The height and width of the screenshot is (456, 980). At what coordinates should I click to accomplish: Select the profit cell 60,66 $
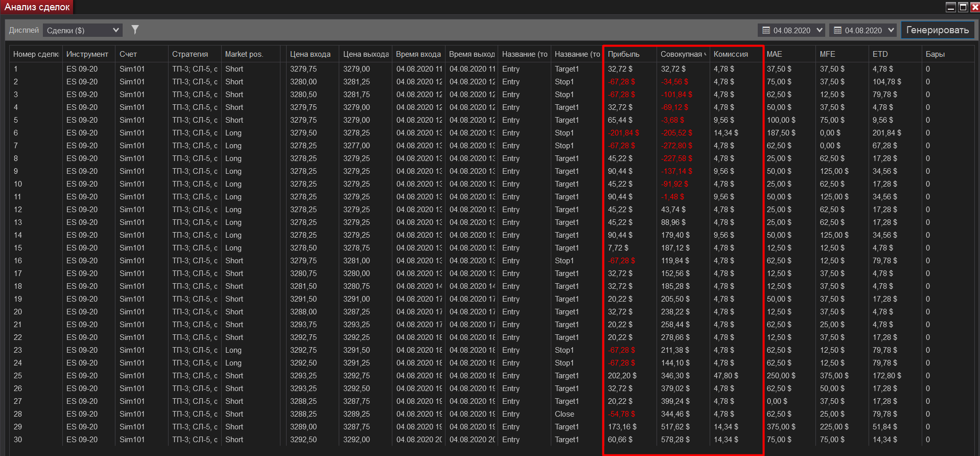pyautogui.click(x=620, y=440)
